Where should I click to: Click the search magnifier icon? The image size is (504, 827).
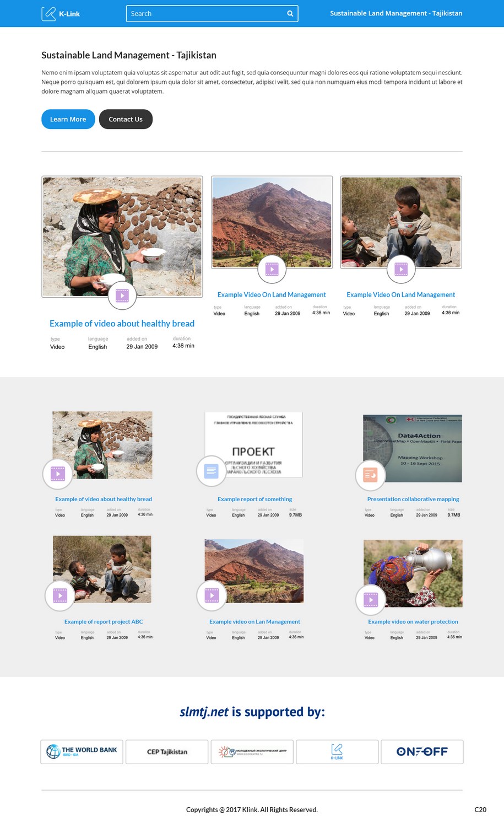click(x=290, y=14)
